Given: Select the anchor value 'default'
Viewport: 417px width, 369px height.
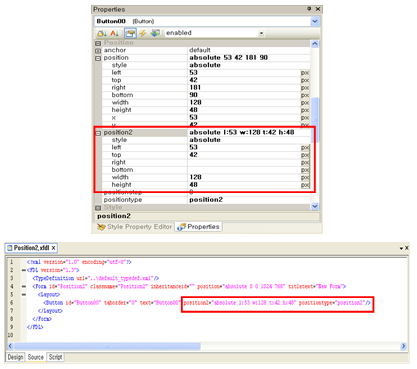Looking at the screenshot, I should (x=200, y=50).
